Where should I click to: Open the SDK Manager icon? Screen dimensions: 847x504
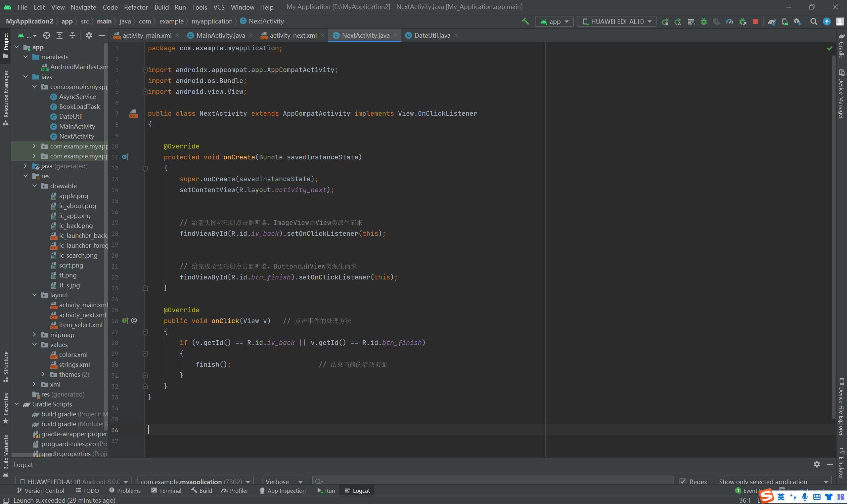797,21
